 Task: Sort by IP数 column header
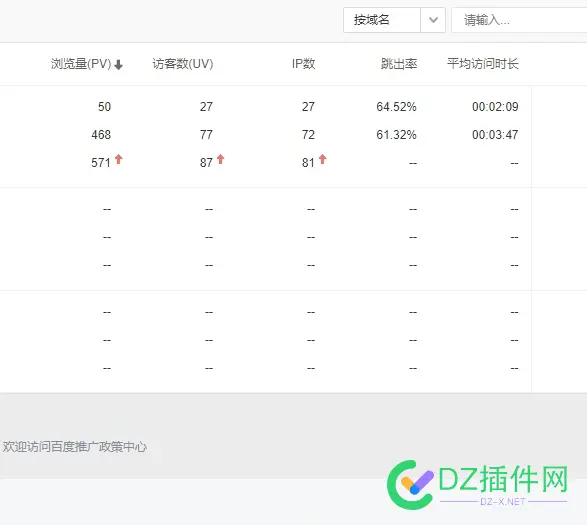(x=303, y=64)
